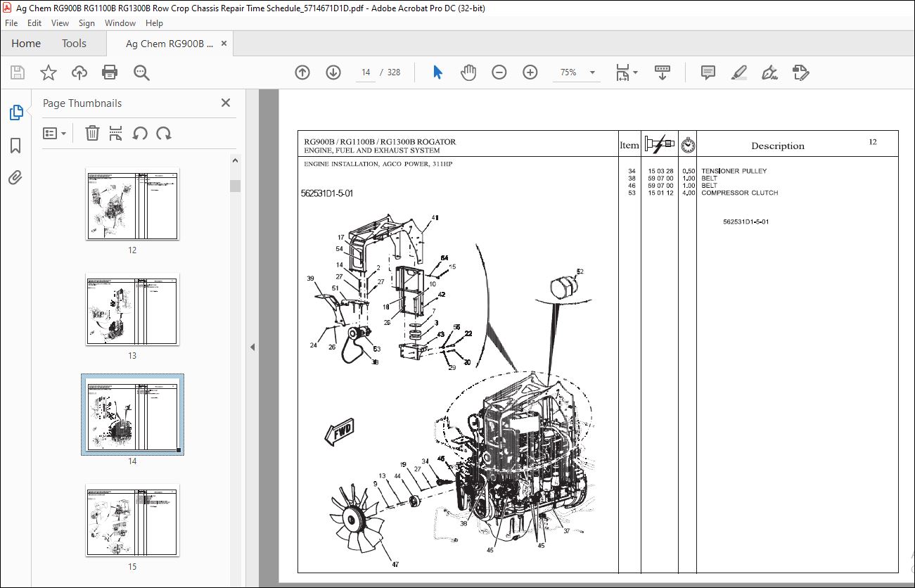The width and height of the screenshot is (915, 588).
Task: Open Page Thumbnails sidebar icon
Action: click(x=15, y=113)
